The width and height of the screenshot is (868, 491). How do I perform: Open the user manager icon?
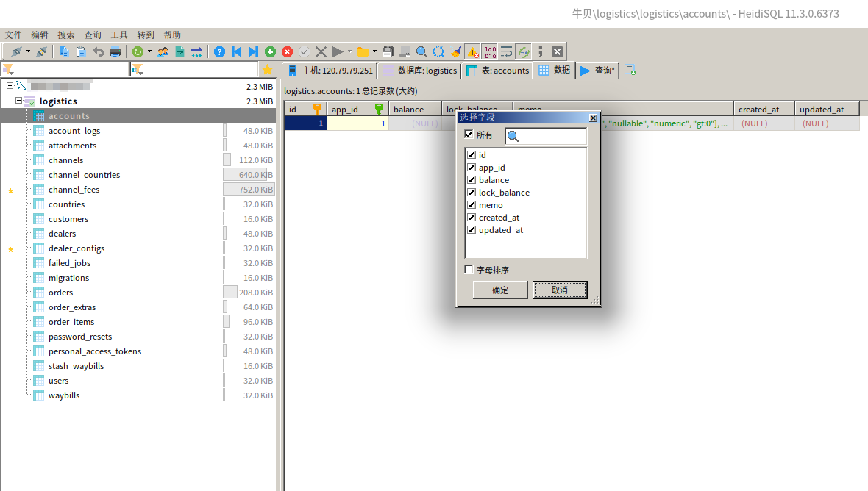click(163, 52)
